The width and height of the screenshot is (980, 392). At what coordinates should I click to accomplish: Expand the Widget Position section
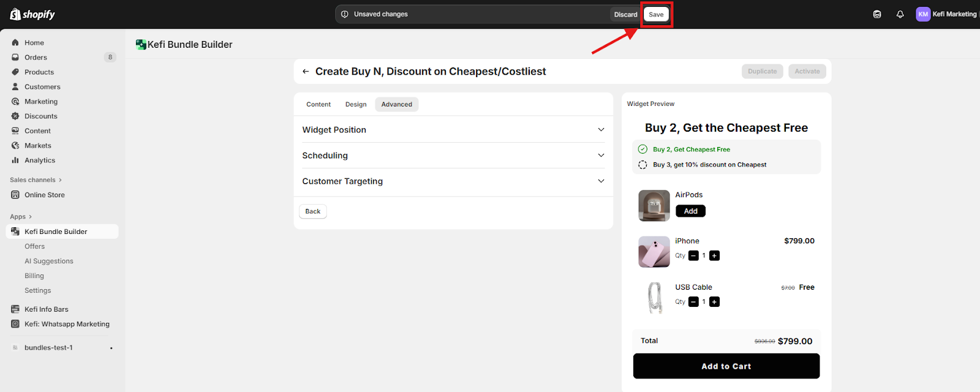point(453,130)
